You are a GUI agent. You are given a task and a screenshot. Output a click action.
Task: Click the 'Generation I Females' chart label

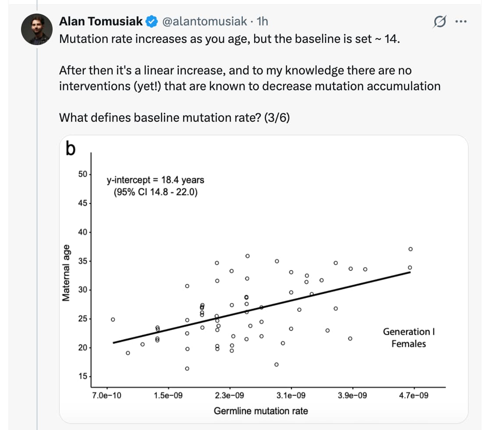[x=408, y=338]
